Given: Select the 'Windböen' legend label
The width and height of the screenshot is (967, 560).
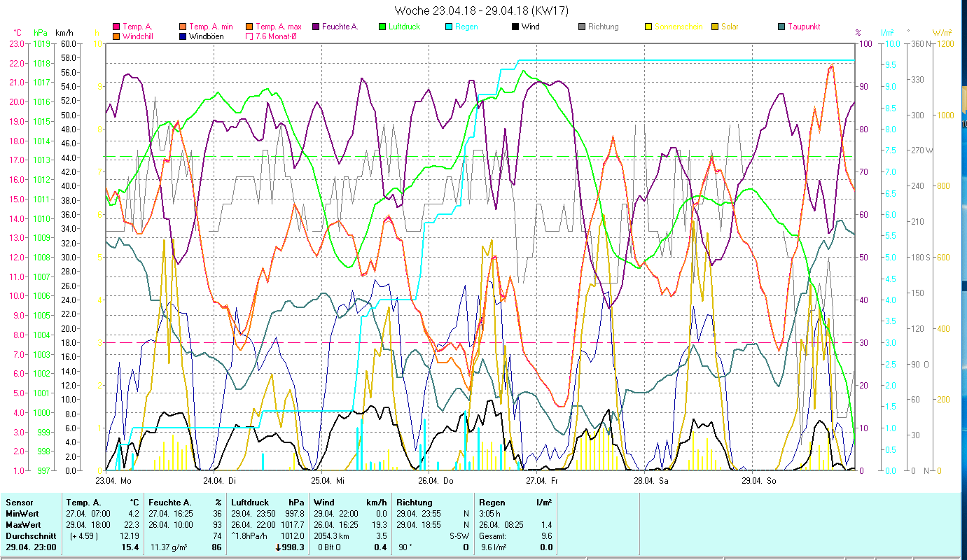Looking at the screenshot, I should click(207, 36).
